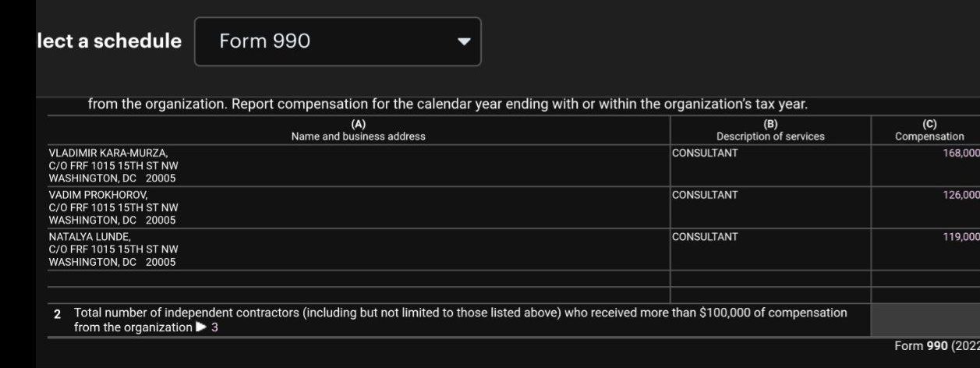Click line 2 independent contractors total text
This screenshot has width=980, height=368.
coord(460,313)
